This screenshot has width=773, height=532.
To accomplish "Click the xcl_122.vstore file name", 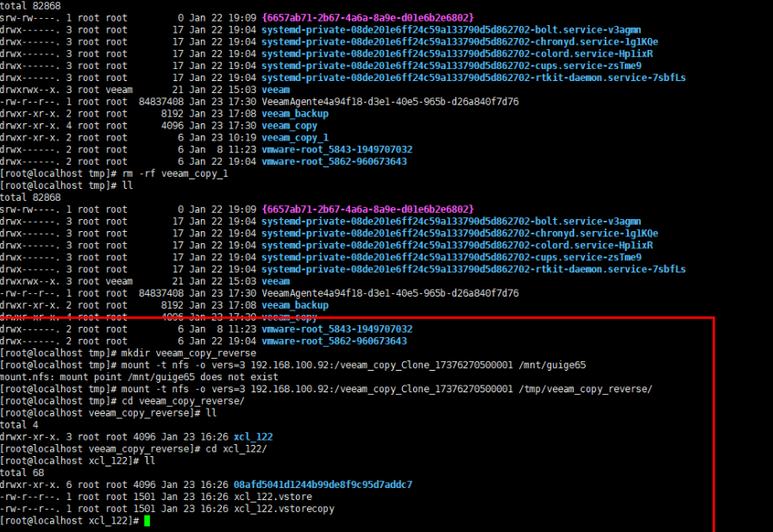I will coord(273,497).
